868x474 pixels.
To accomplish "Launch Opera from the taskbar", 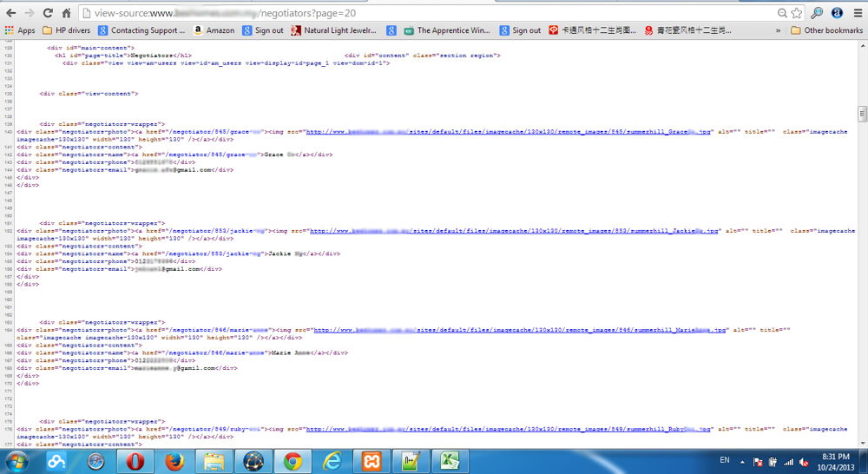I will 134,460.
